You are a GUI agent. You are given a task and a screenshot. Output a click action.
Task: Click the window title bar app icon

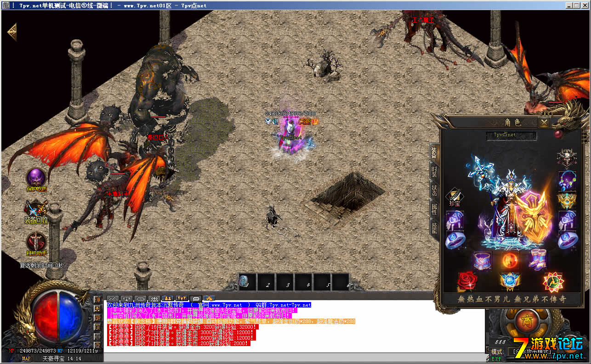click(x=6, y=5)
